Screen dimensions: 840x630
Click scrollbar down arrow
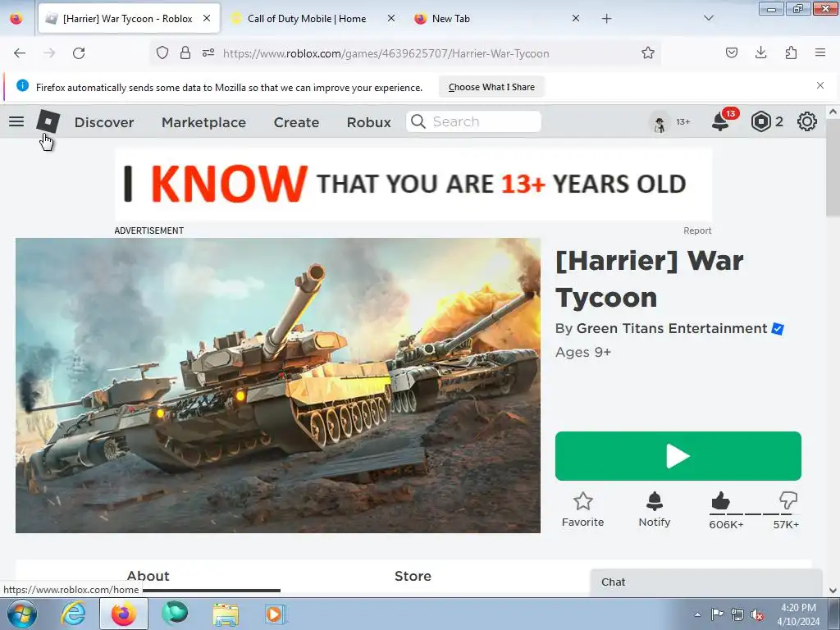[x=833, y=591]
